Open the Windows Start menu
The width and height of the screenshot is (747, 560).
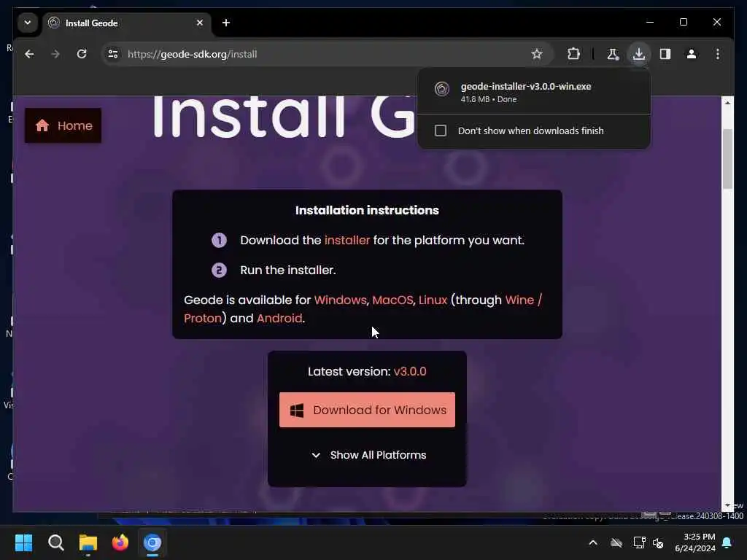(x=23, y=542)
